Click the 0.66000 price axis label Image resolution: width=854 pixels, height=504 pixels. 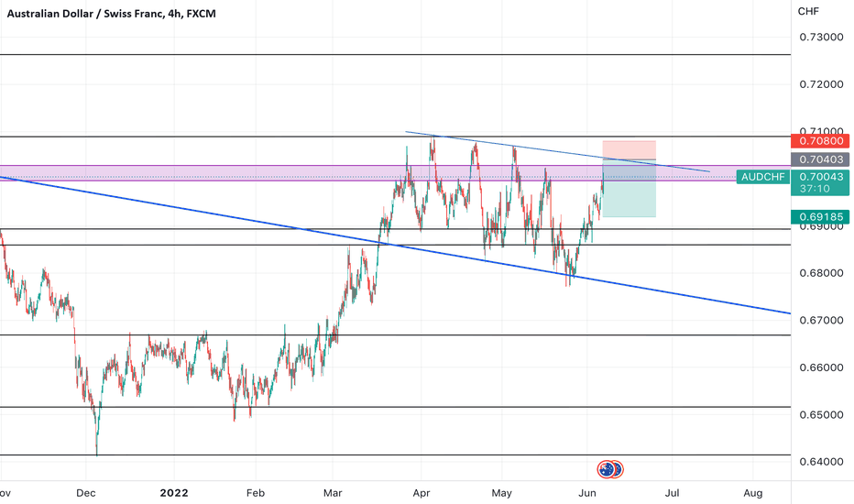pos(821,367)
